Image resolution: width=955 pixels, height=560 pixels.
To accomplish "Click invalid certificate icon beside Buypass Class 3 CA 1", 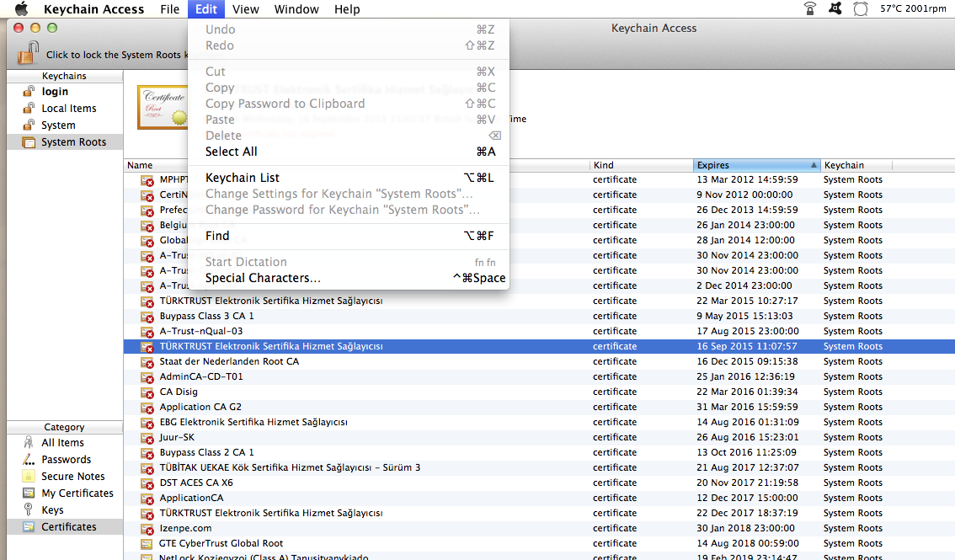I will [x=147, y=317].
